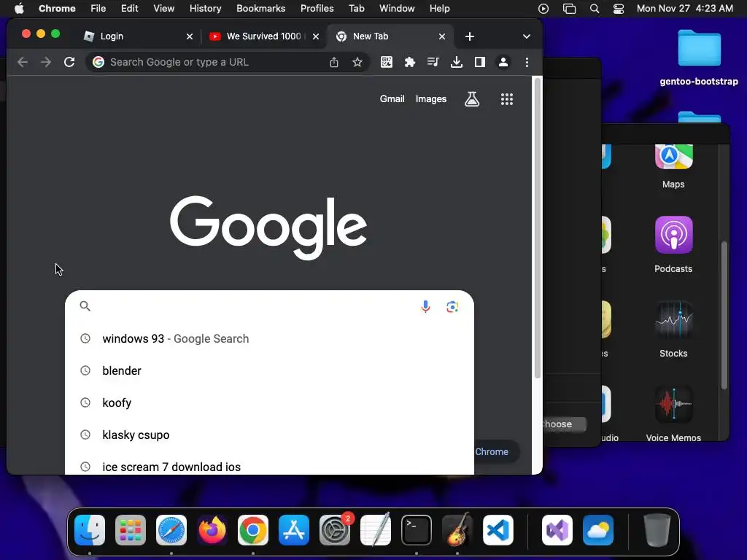Image resolution: width=747 pixels, height=560 pixels.
Task: Select ice scream 7 download ios suggestion
Action: (269, 467)
